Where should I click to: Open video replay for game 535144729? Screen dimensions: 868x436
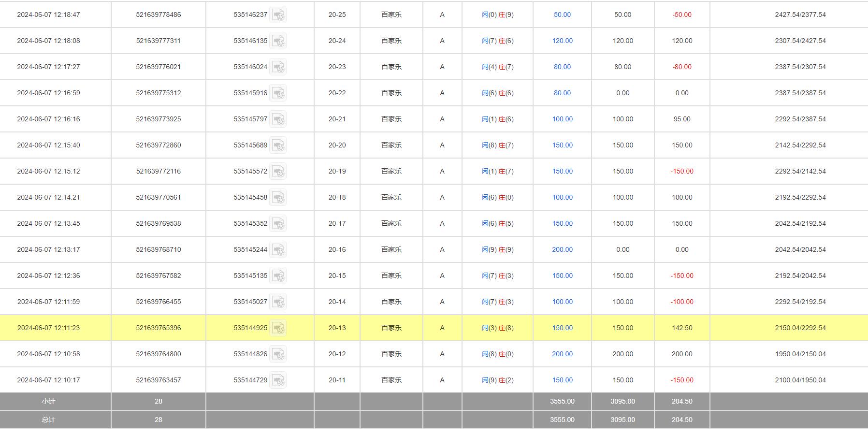click(278, 380)
